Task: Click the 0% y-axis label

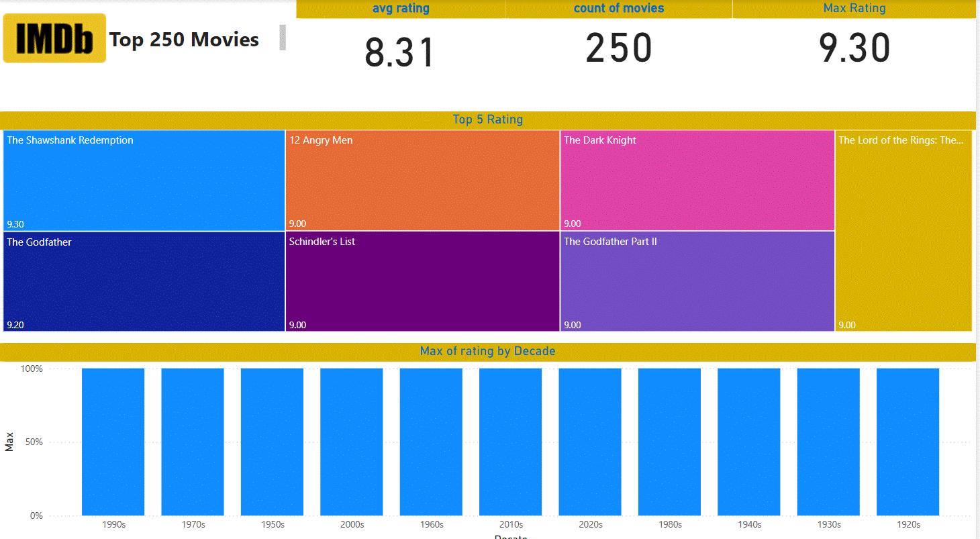Action: click(x=37, y=516)
